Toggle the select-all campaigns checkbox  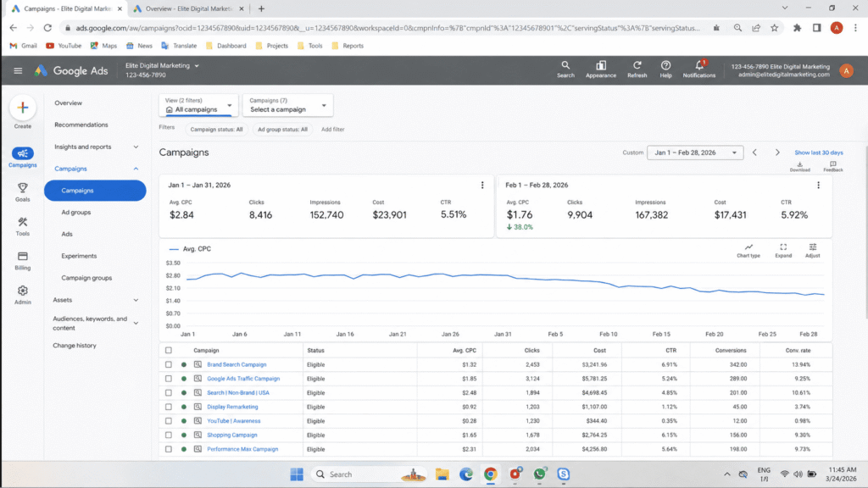tap(169, 350)
